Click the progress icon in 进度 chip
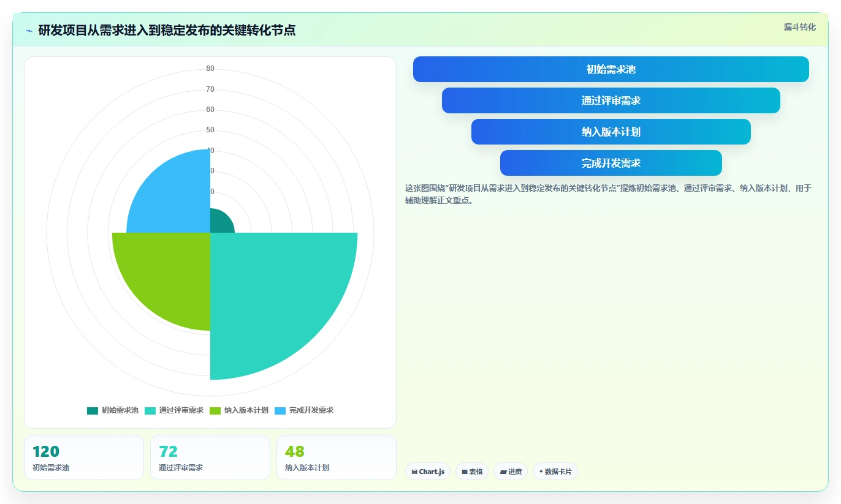The height and width of the screenshot is (504, 841). tap(503, 472)
